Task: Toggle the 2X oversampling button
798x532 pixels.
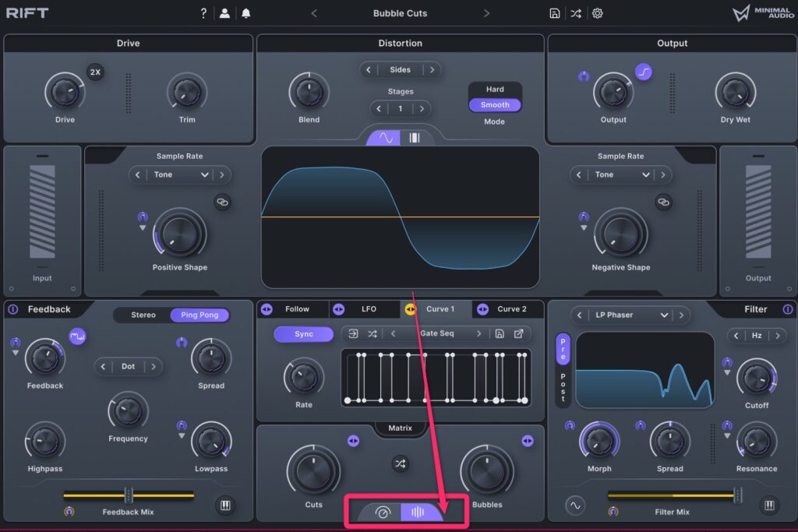Action: tap(95, 72)
